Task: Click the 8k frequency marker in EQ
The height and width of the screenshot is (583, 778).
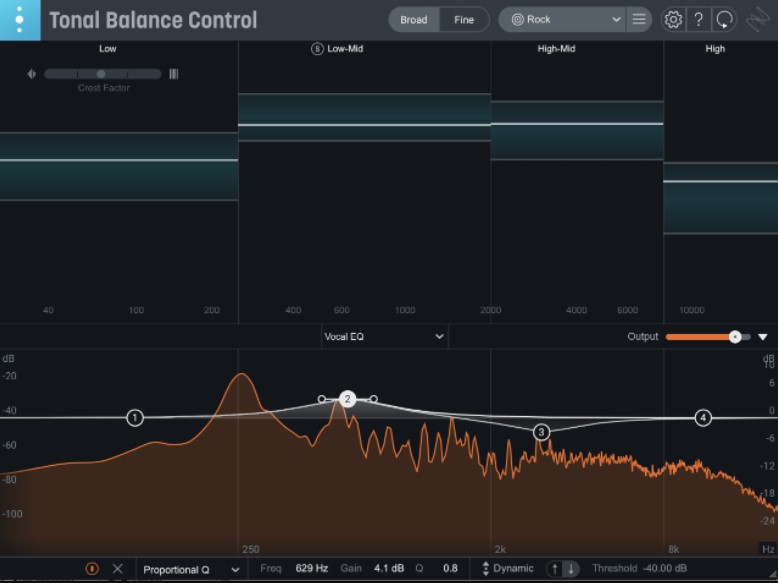Action: [x=673, y=549]
